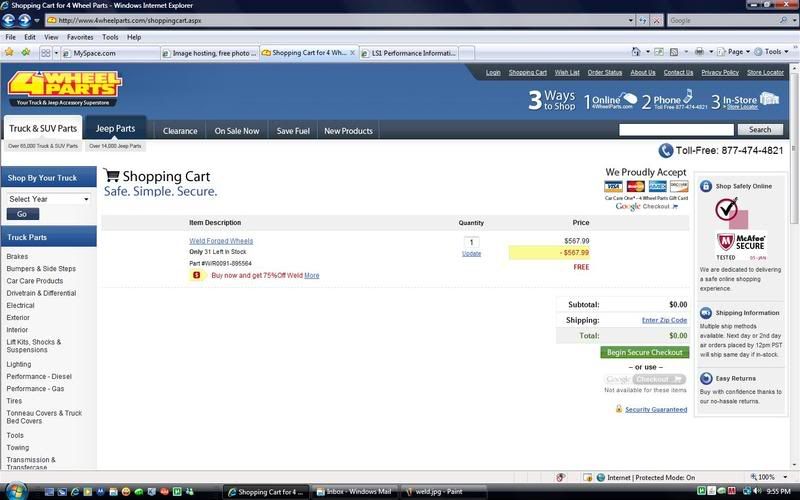Switch to the Jeep Parts tab
800x500 pixels.
tap(115, 129)
